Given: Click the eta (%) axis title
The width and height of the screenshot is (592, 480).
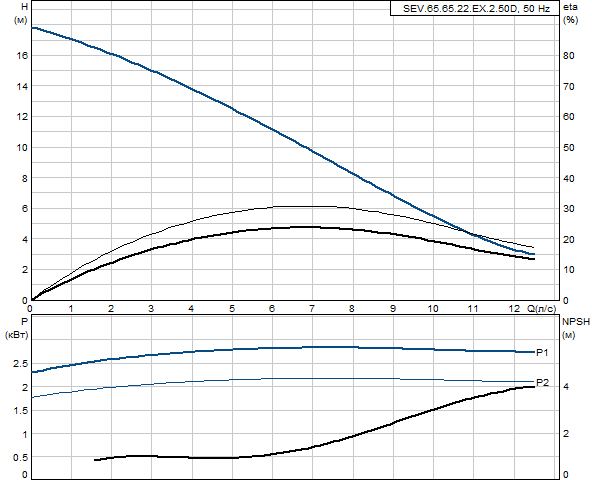Looking at the screenshot, I should (x=570, y=13).
